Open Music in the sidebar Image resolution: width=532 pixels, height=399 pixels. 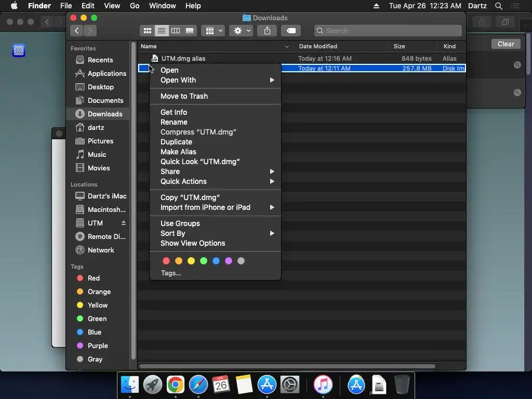coord(98,155)
